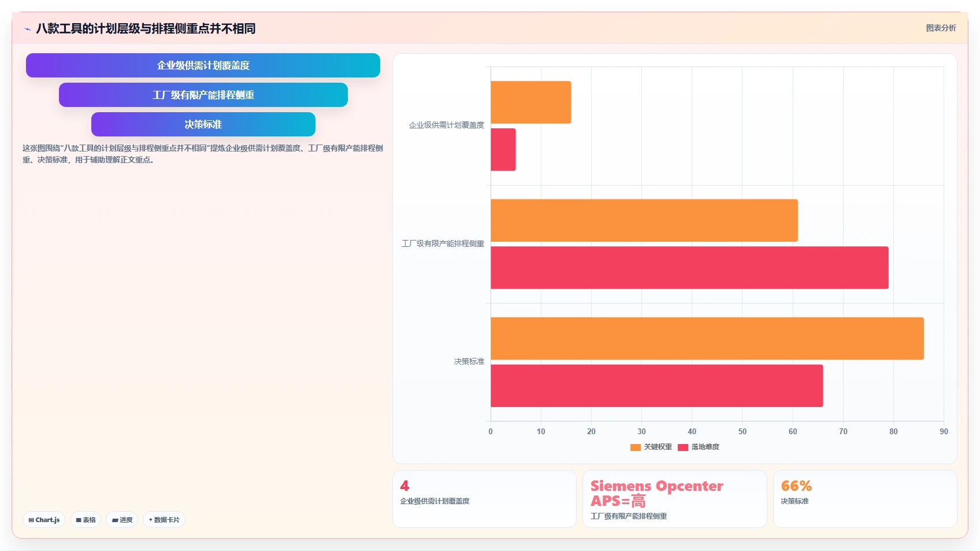Image resolution: width=980 pixels, height=551 pixels.
Task: Select the 决策标准 funnel bar
Action: 203,124
